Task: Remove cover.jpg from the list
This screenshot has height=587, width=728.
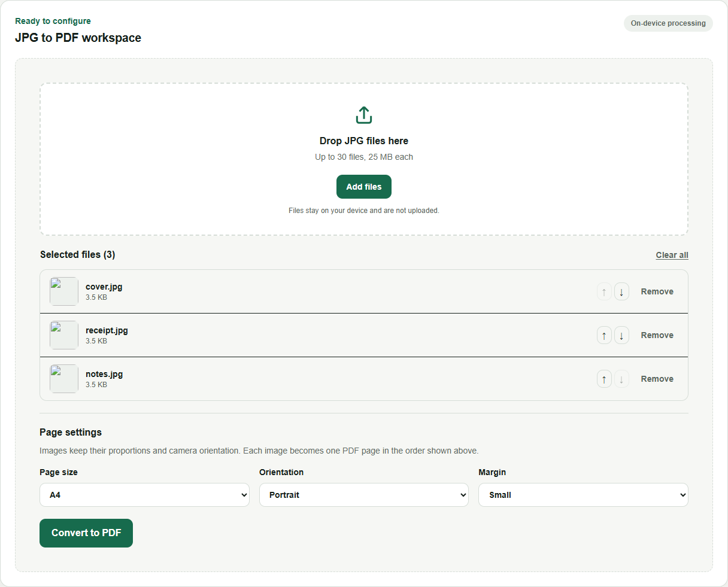Action: point(657,291)
